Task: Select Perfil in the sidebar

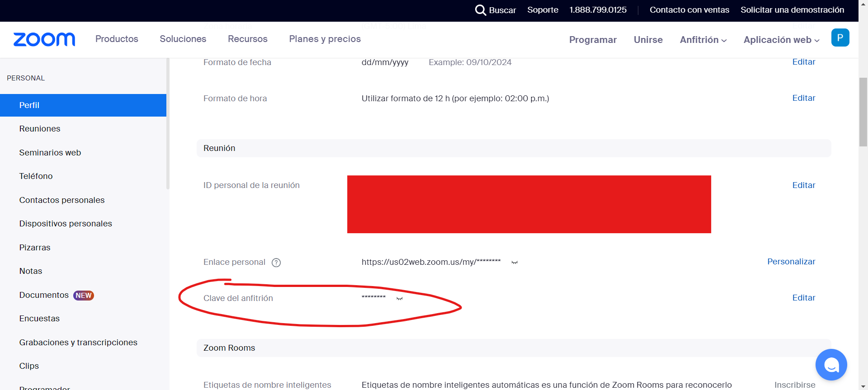Action: click(83, 105)
